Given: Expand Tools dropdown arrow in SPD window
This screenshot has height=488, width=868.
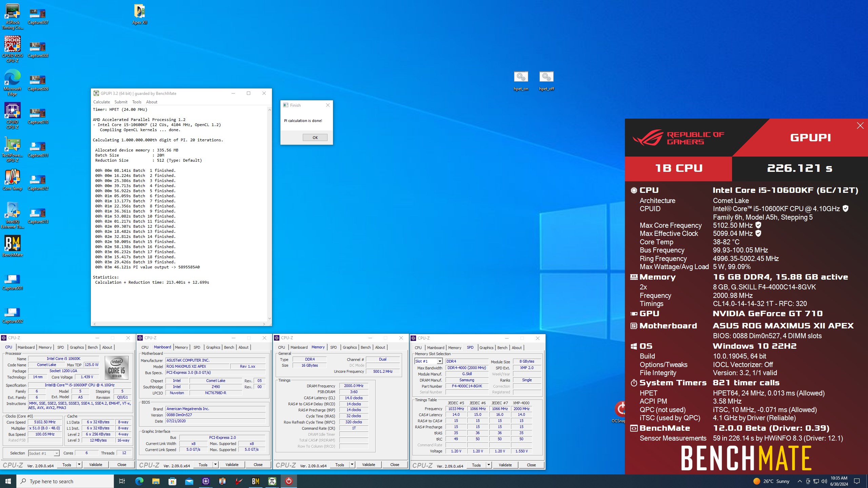Looking at the screenshot, I should click(x=489, y=465).
